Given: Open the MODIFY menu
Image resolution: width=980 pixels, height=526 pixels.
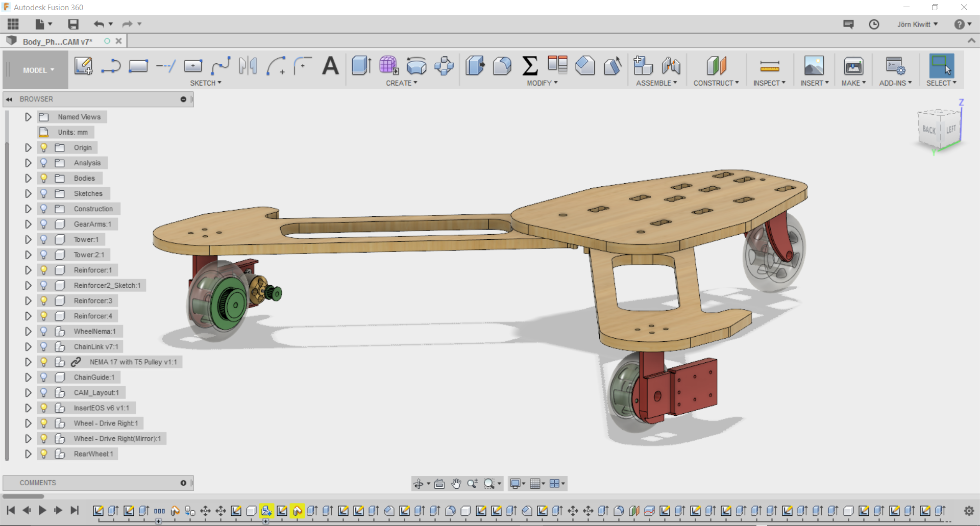Looking at the screenshot, I should pyautogui.click(x=542, y=83).
